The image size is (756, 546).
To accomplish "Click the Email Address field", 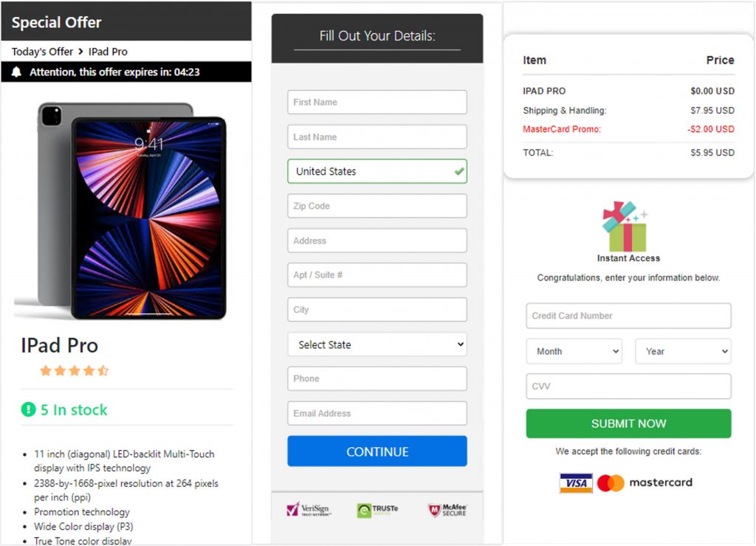I will tap(377, 413).
